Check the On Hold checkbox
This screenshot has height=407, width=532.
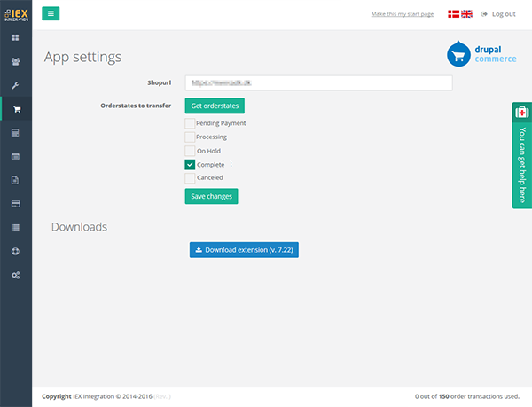point(190,151)
